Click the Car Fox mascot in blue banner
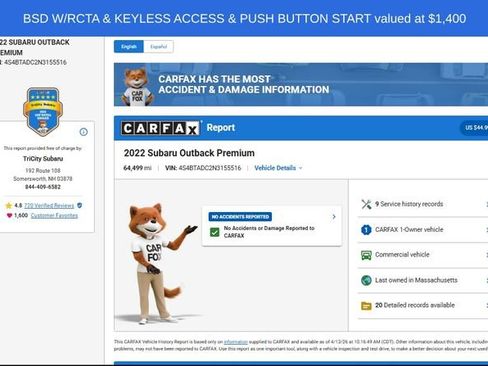This screenshot has width=488, height=366. pos(137,87)
